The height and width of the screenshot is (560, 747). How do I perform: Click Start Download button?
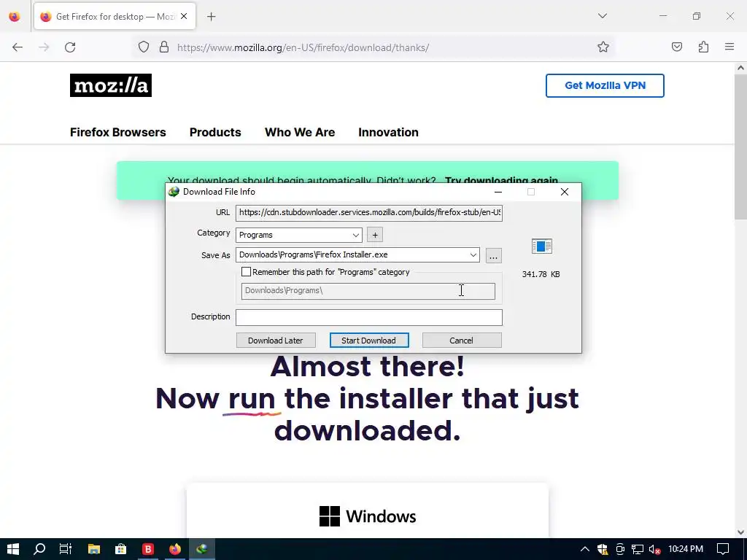368,341
